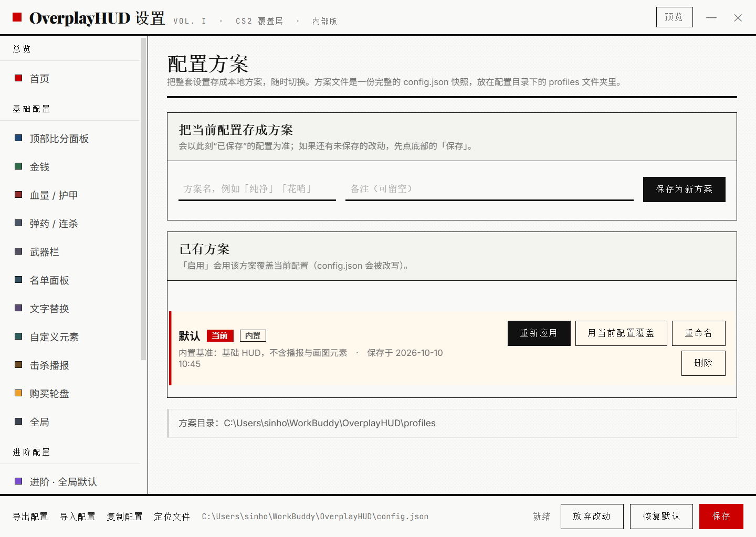
Task: Click the 预览 button in the title bar
Action: click(674, 17)
